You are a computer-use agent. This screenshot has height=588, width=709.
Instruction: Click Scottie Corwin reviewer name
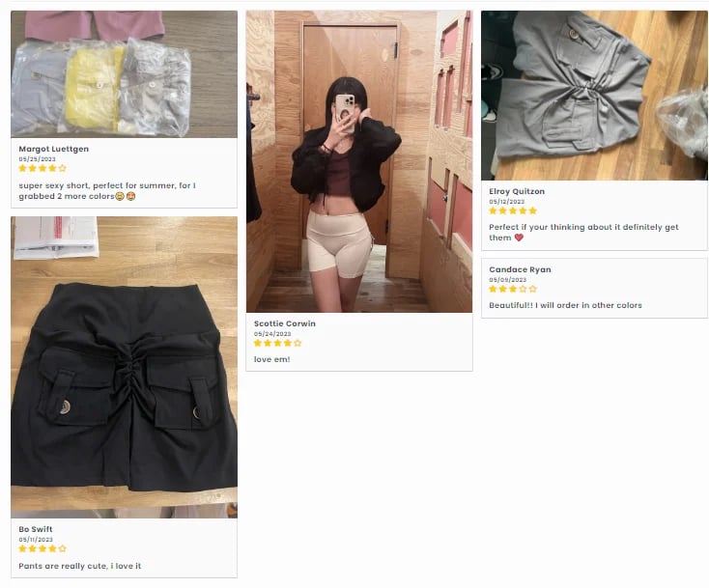click(285, 323)
